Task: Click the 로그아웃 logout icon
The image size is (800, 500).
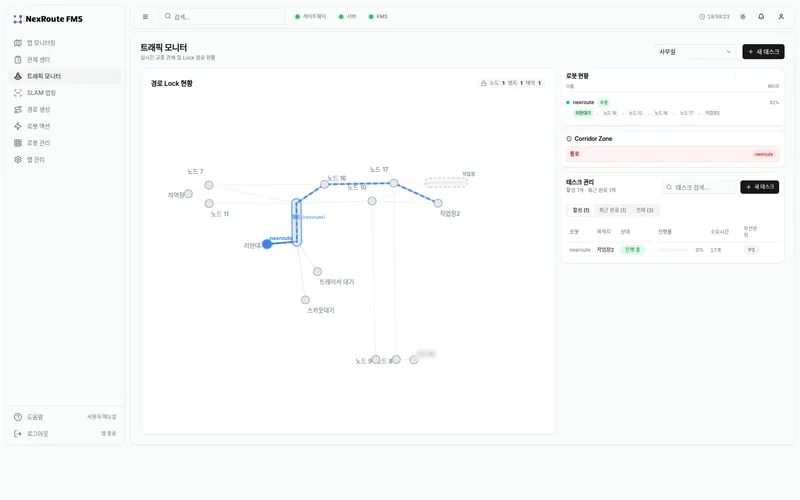Action: [18, 434]
